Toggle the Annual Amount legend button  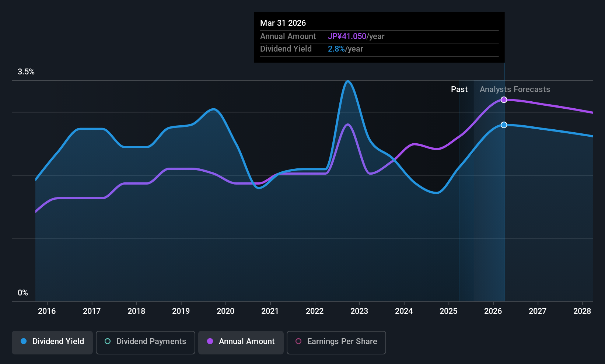(241, 343)
